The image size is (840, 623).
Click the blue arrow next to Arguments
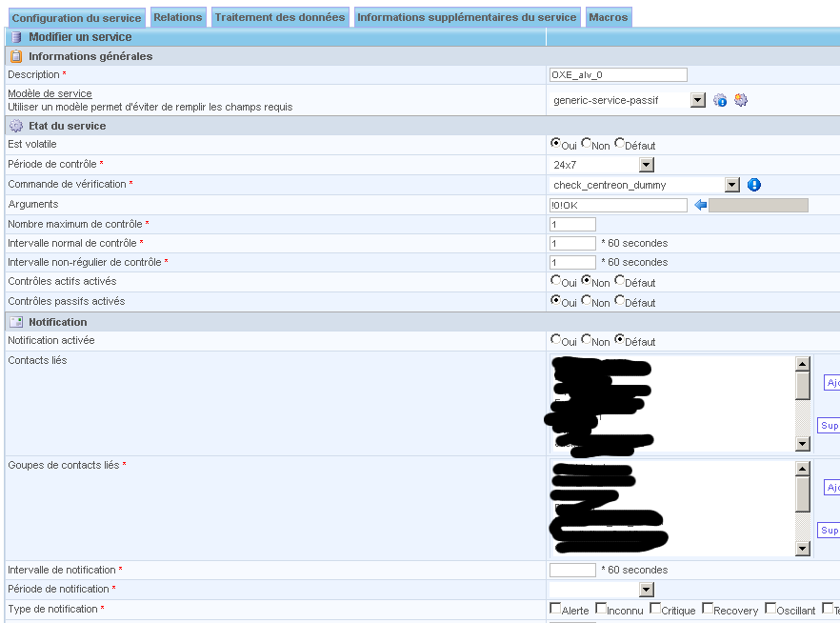(x=701, y=205)
